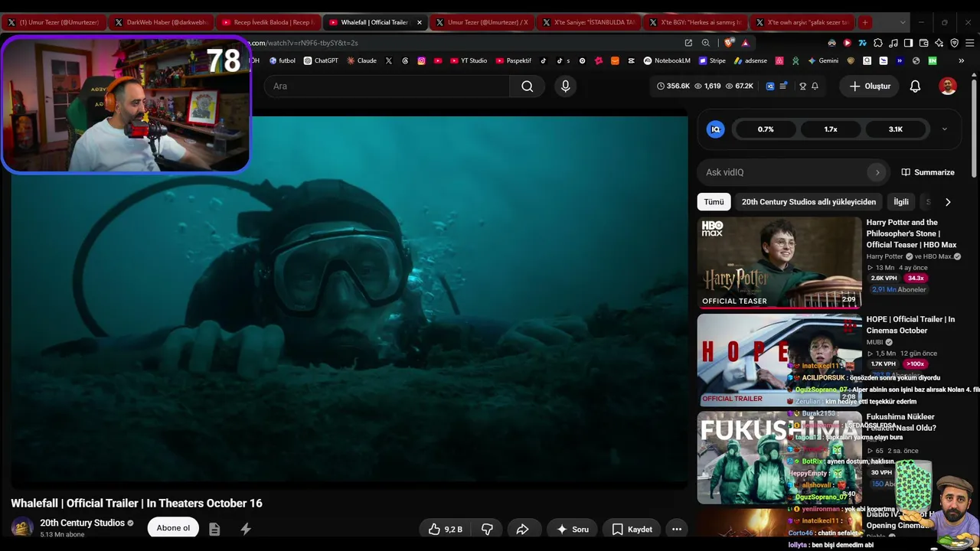
Task: Start voice search with the microphone
Action: click(565, 86)
